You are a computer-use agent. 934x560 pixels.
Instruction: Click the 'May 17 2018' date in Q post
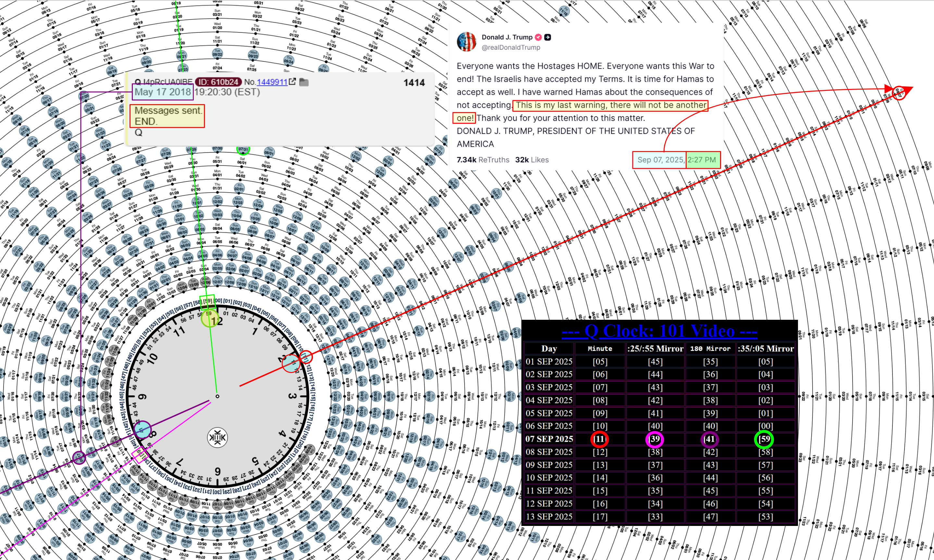pyautogui.click(x=163, y=92)
